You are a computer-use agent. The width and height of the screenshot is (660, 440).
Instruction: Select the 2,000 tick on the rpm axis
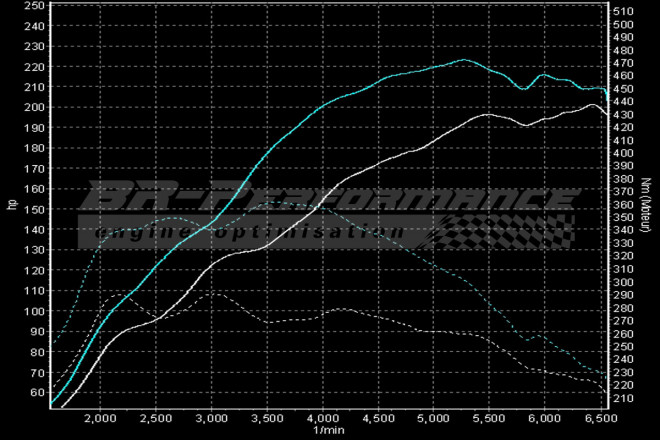[101, 417]
